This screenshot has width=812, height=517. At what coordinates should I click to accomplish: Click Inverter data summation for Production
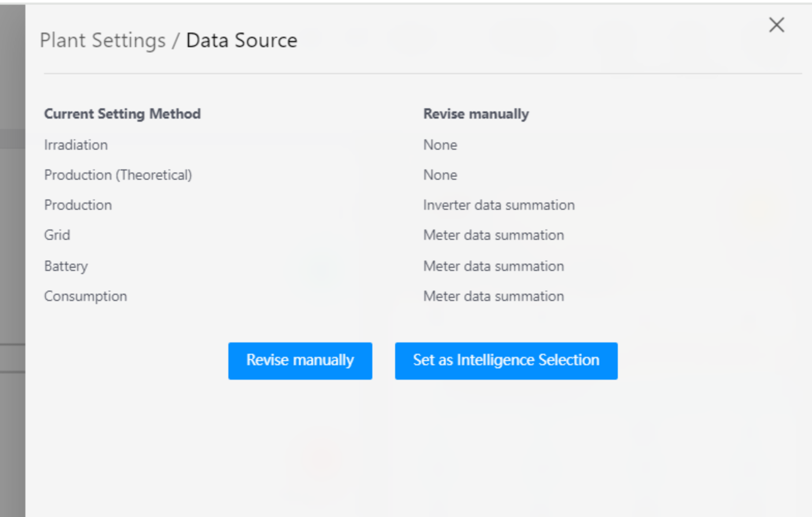(499, 205)
